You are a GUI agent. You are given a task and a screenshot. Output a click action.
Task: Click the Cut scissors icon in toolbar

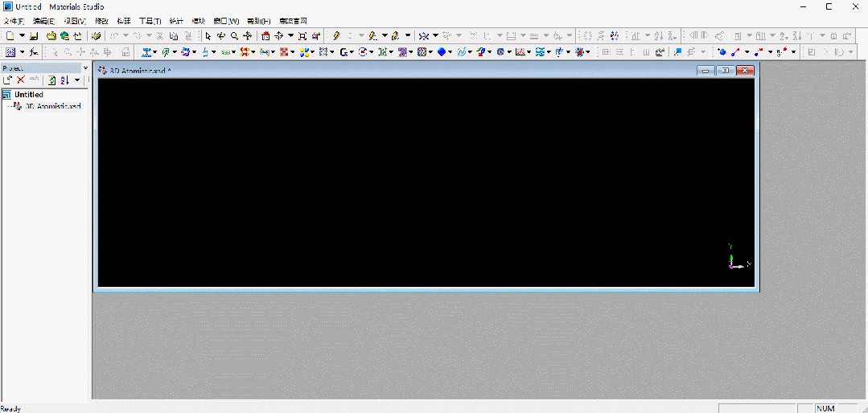(161, 36)
